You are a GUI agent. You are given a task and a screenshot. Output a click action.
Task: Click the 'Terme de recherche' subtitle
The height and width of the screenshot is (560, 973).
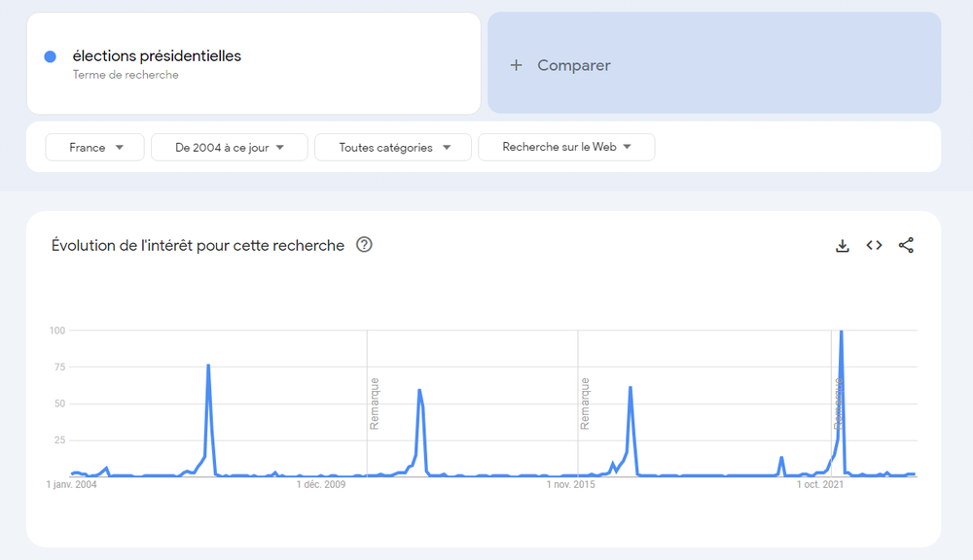pos(126,75)
